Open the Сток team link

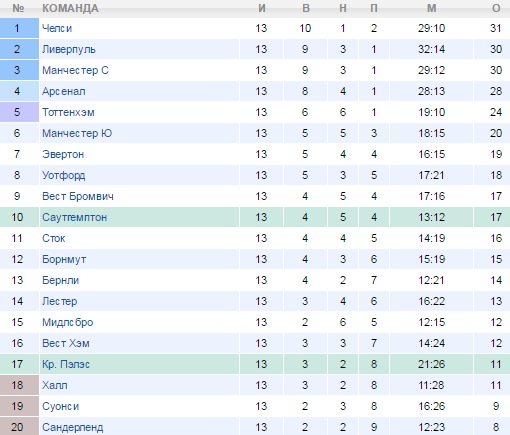54,238
